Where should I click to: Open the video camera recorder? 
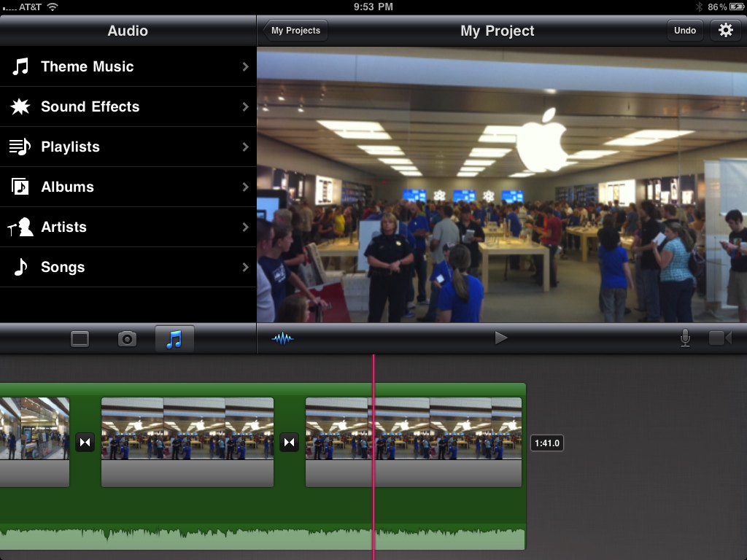click(x=720, y=338)
